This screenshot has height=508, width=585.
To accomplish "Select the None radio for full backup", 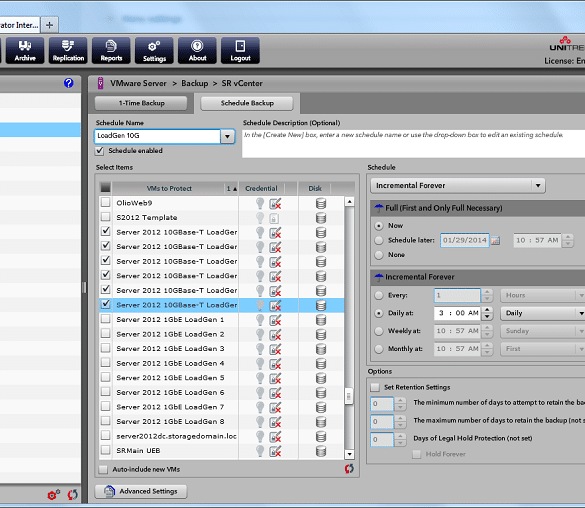I will click(x=379, y=255).
